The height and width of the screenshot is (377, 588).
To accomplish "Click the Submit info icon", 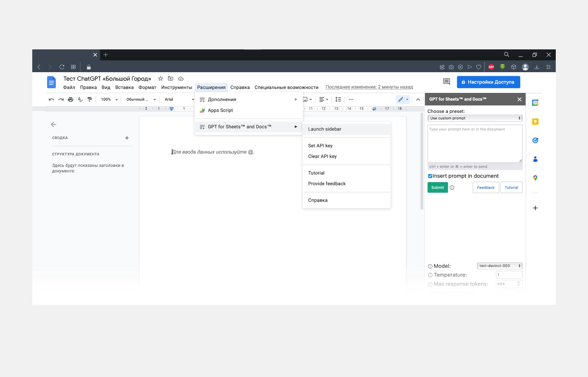I will click(x=452, y=187).
